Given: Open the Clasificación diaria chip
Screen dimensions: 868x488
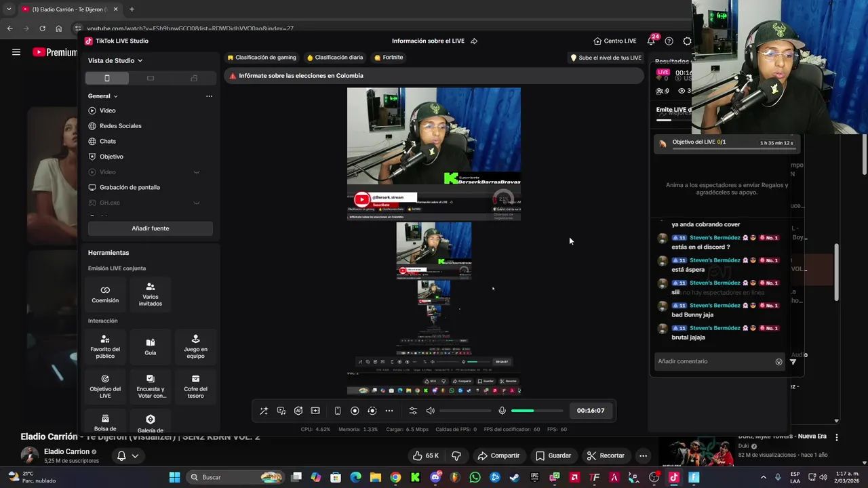Looking at the screenshot, I should (x=335, y=58).
